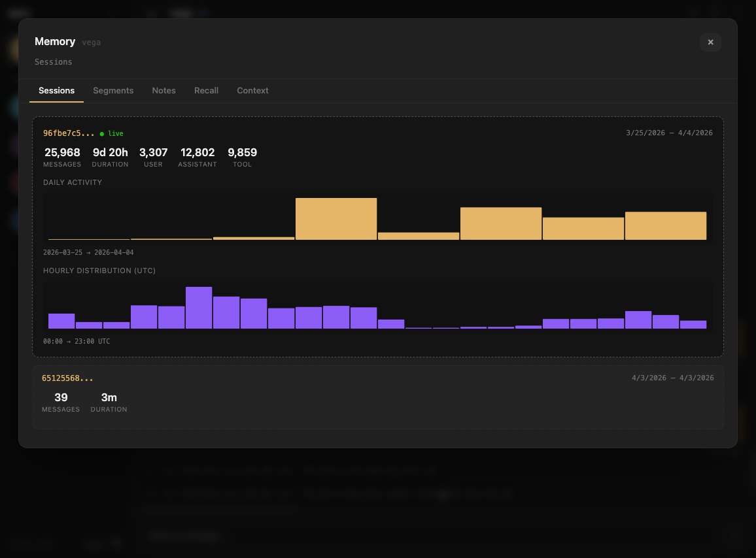Viewport: 756px width, 558px height.
Task: Click the tallest bar in Hourly Distribution chart
Action: (199, 307)
